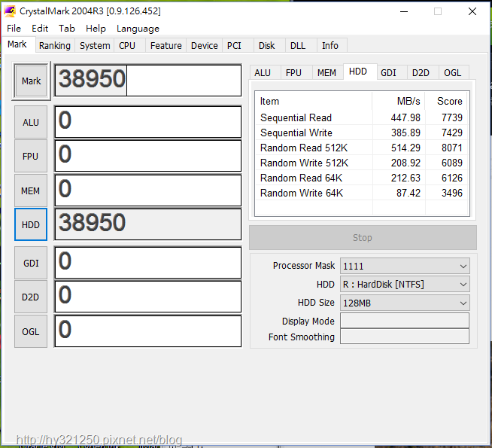Click the 447.98 MB/s value

[405, 117]
